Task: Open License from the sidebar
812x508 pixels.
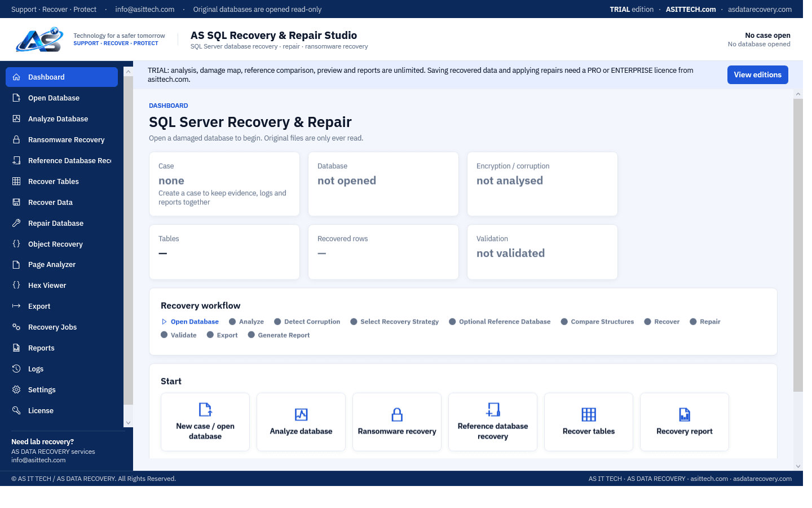Action: coord(61,410)
